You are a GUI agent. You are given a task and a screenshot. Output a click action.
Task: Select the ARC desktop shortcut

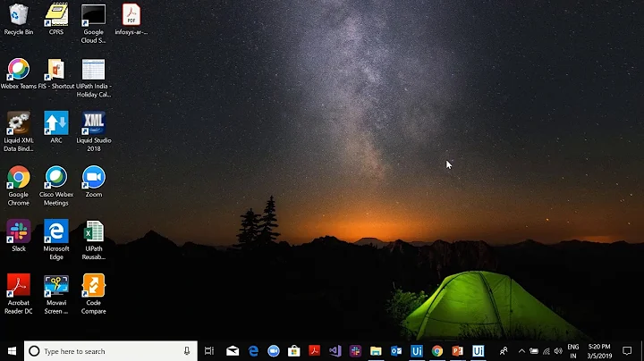(x=56, y=127)
